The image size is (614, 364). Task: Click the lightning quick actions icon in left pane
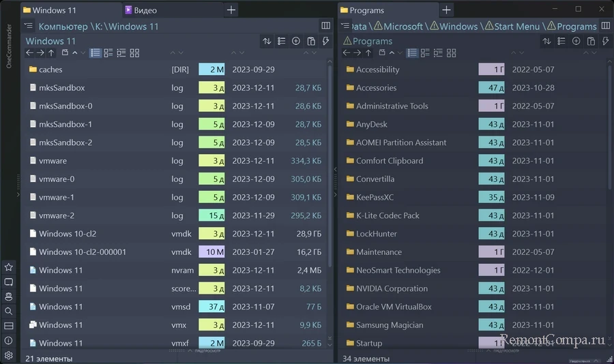pyautogui.click(x=325, y=42)
